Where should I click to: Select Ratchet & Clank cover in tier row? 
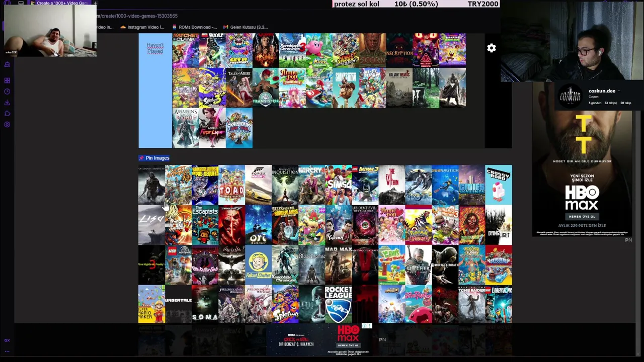tap(186, 50)
